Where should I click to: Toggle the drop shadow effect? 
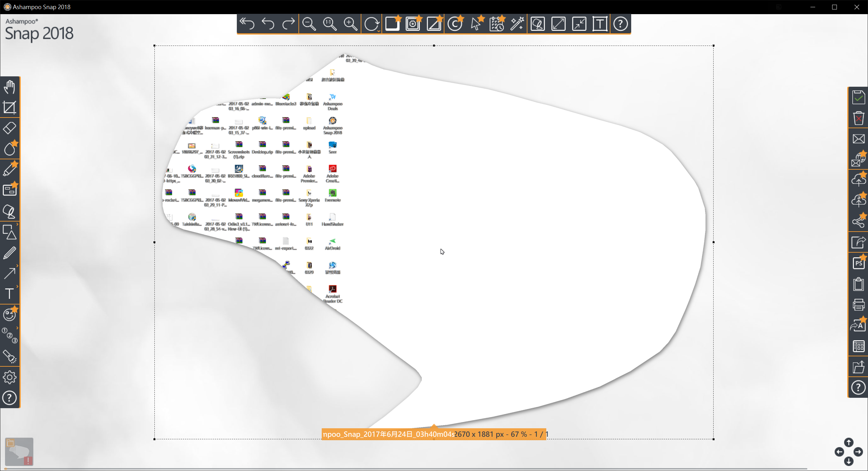[392, 24]
